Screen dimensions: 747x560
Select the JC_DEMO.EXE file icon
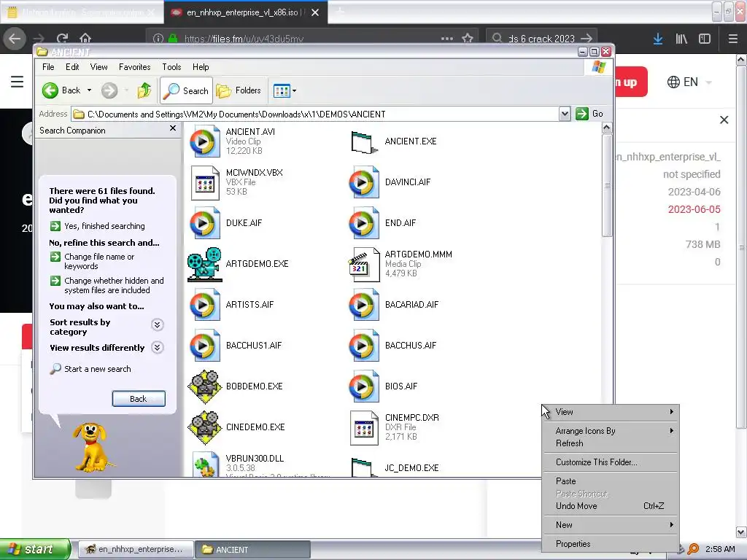[x=364, y=467]
